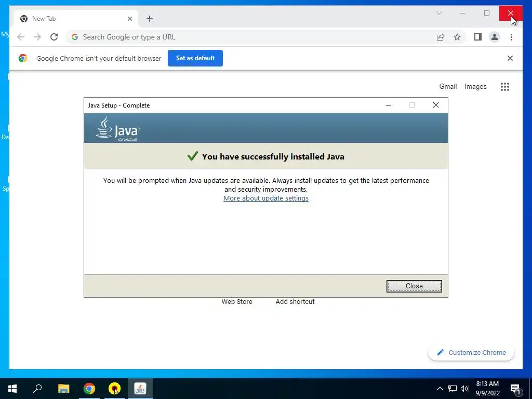
Task: Click Customize Chrome button
Action: [x=471, y=353]
